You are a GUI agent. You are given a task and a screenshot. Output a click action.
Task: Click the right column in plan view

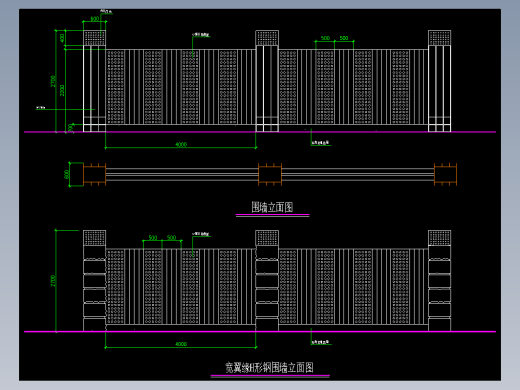[445, 174]
